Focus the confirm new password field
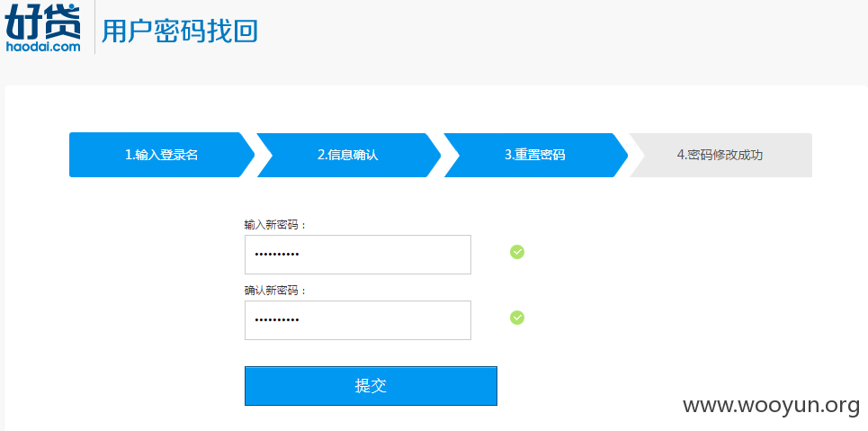The image size is (868, 431). coord(358,320)
